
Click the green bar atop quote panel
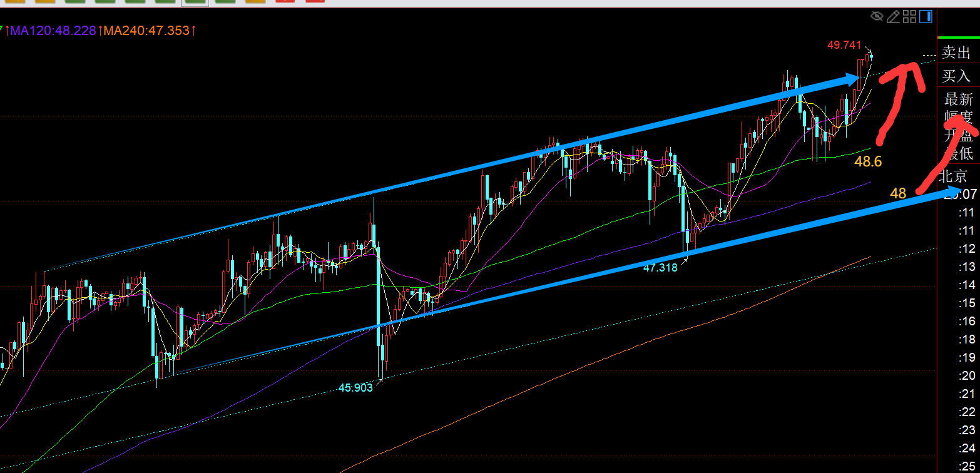958,39
